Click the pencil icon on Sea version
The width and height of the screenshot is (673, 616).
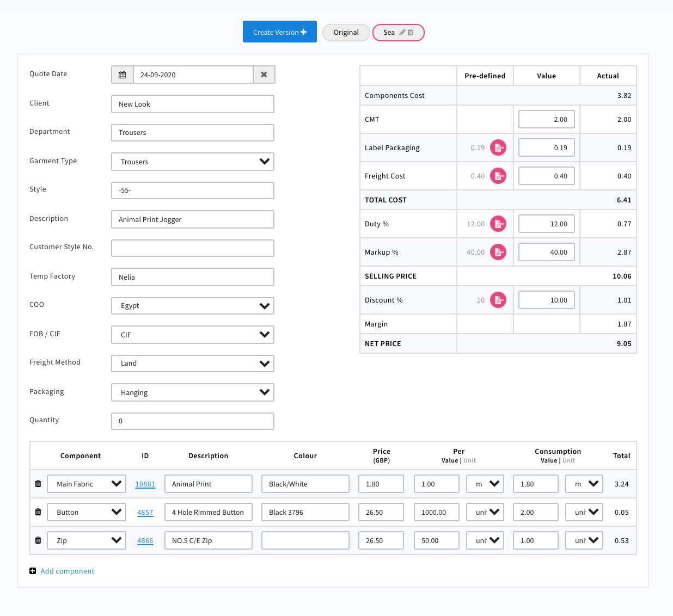click(402, 32)
